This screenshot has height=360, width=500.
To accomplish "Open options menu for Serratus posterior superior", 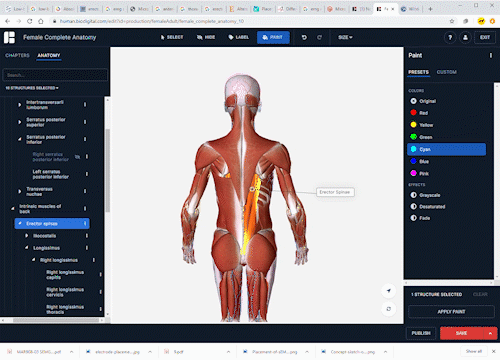I will click(85, 122).
